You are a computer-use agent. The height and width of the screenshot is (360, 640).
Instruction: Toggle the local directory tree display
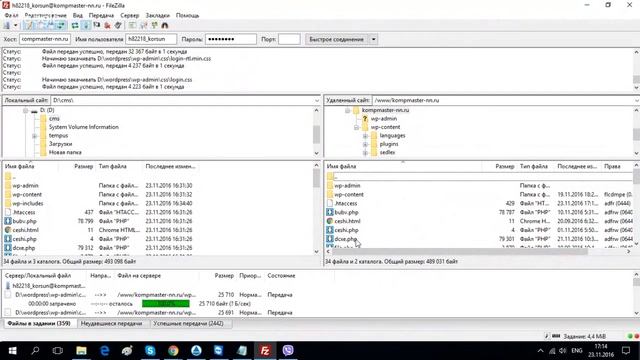tap(41, 25)
